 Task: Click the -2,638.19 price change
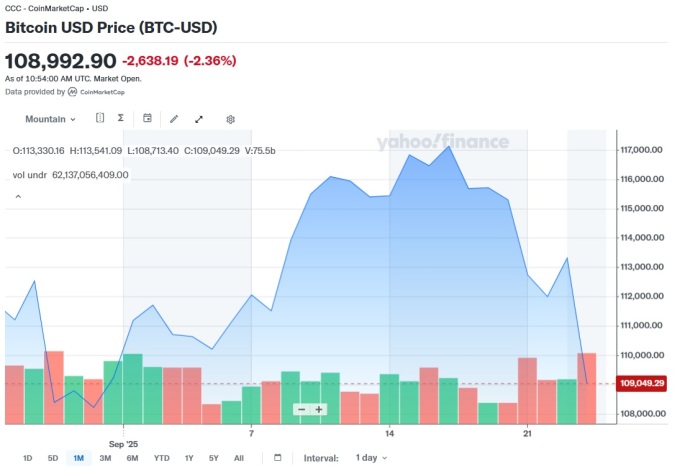coord(150,61)
